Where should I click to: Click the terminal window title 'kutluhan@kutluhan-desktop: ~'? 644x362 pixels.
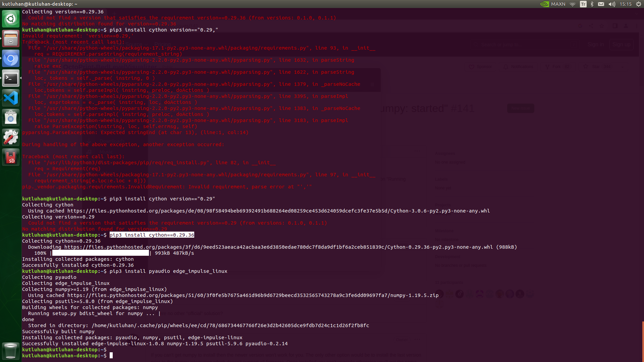40,4
